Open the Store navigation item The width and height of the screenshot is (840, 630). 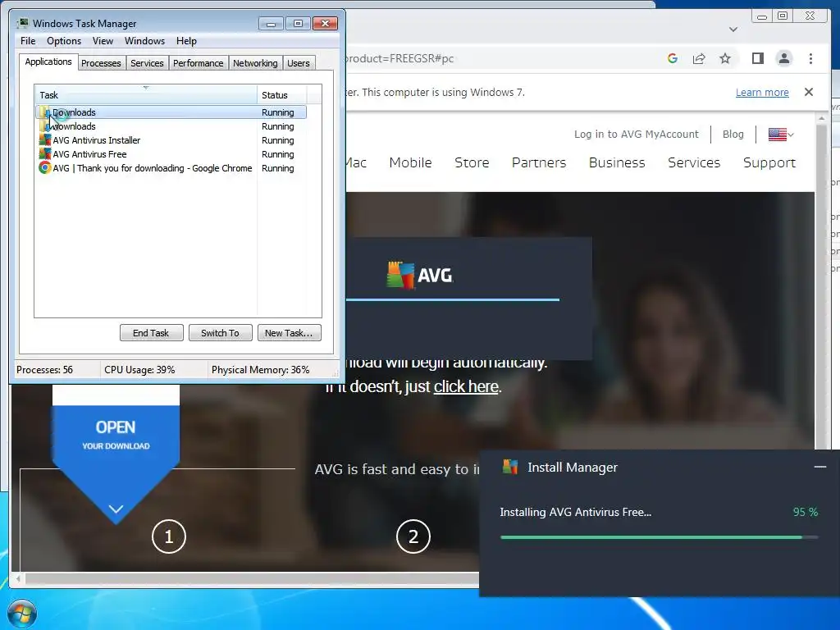[x=472, y=162]
